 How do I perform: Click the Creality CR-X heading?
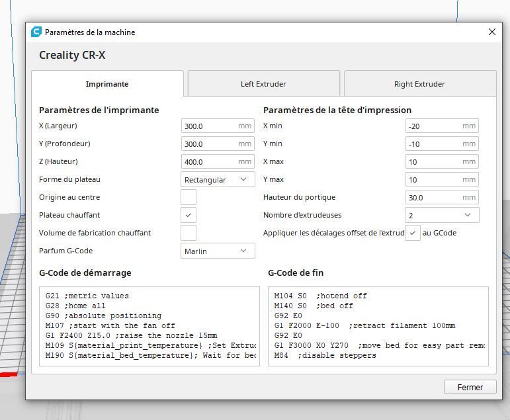[72, 55]
